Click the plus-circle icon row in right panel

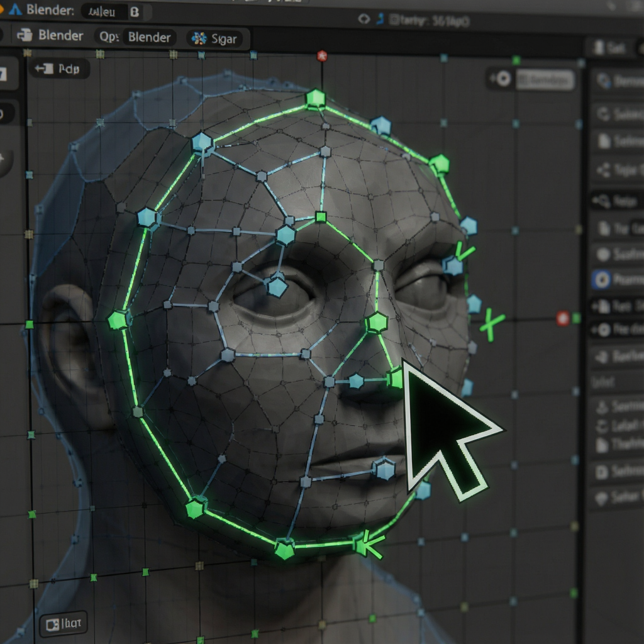(x=618, y=330)
